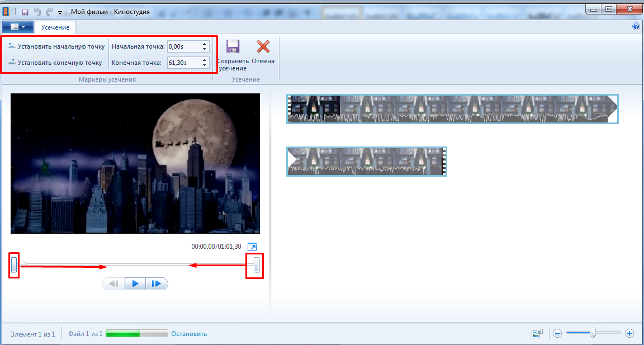Screen dimensions: 644x345
Task: Switch to the Усечение ribbon tab
Action: (x=55, y=27)
